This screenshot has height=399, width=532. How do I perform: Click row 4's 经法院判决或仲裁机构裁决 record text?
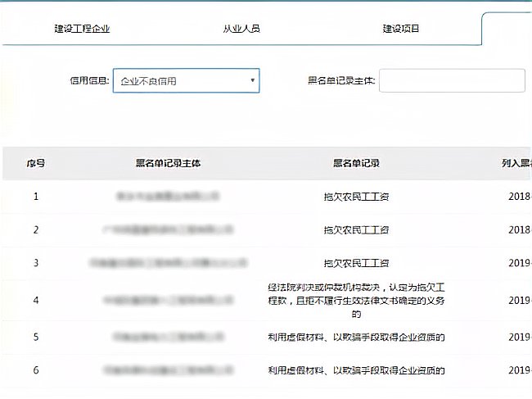pos(356,301)
